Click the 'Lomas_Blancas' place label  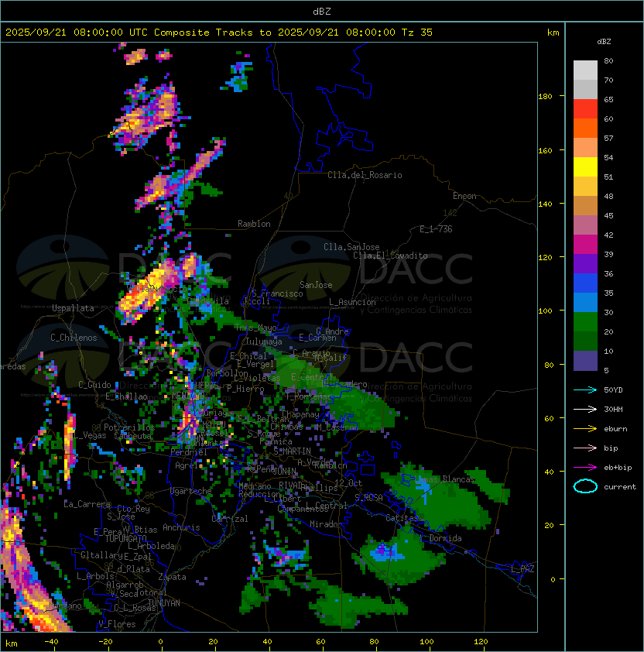(x=444, y=479)
